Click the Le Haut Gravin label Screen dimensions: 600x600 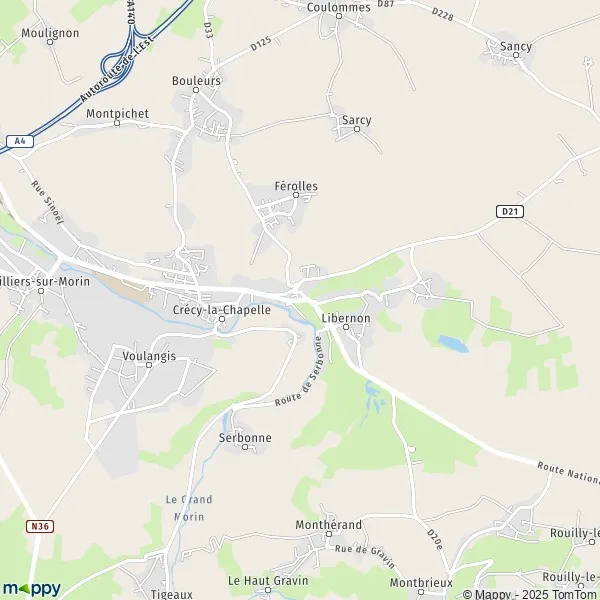268,580
